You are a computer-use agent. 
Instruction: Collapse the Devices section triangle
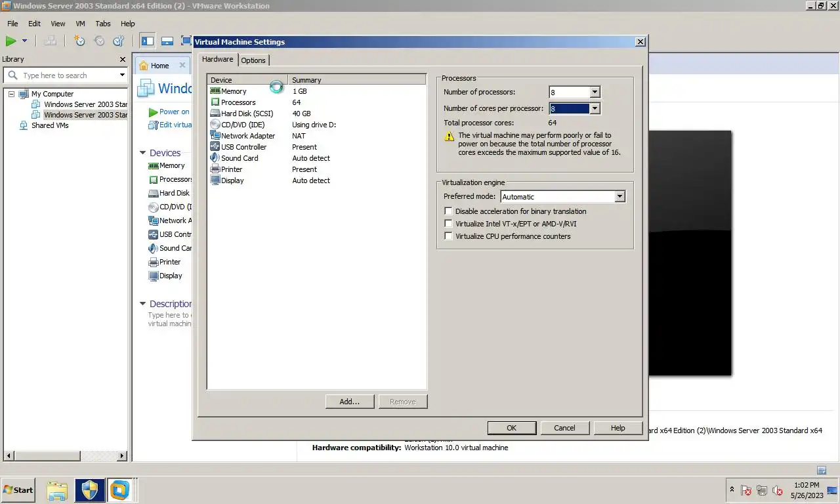(142, 153)
